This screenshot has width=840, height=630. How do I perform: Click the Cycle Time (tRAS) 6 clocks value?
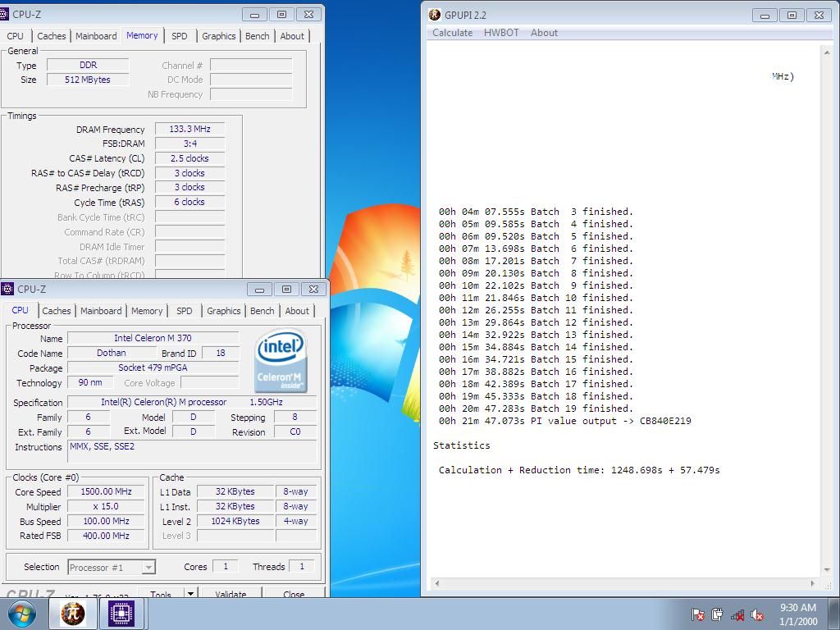pyautogui.click(x=190, y=202)
